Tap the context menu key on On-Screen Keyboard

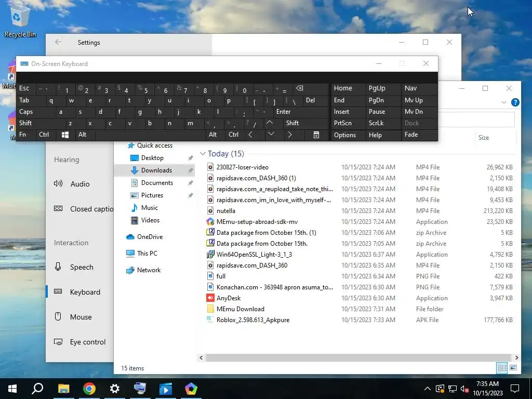316,135
